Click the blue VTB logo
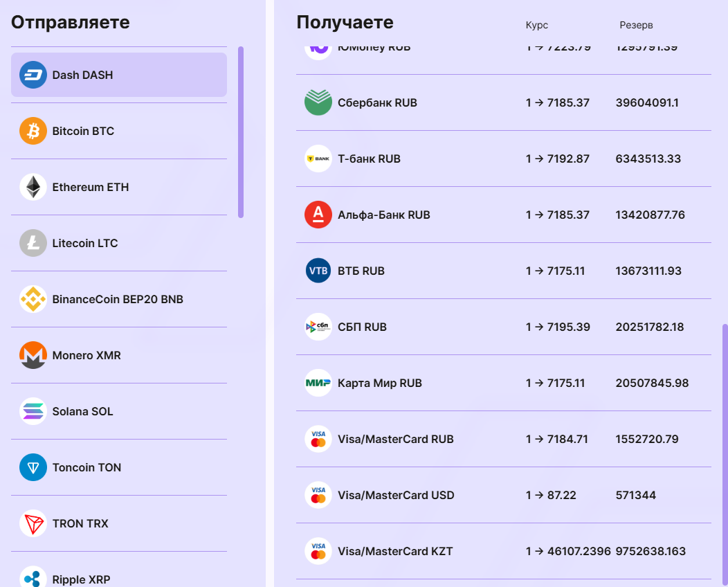 [x=318, y=271]
